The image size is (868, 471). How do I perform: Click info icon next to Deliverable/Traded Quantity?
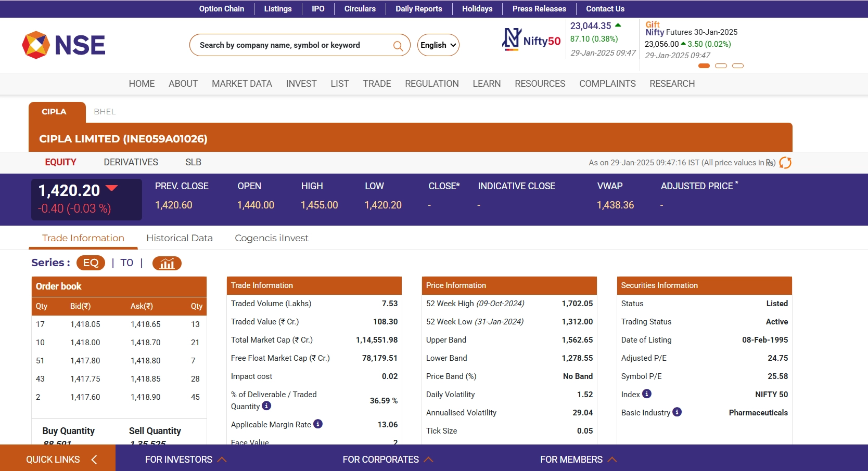pos(266,406)
